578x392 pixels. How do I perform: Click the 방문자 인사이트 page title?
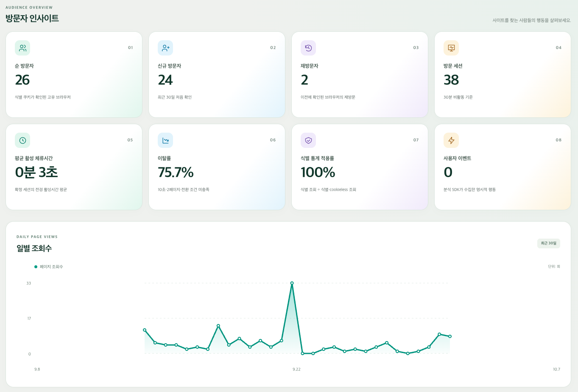(x=32, y=18)
